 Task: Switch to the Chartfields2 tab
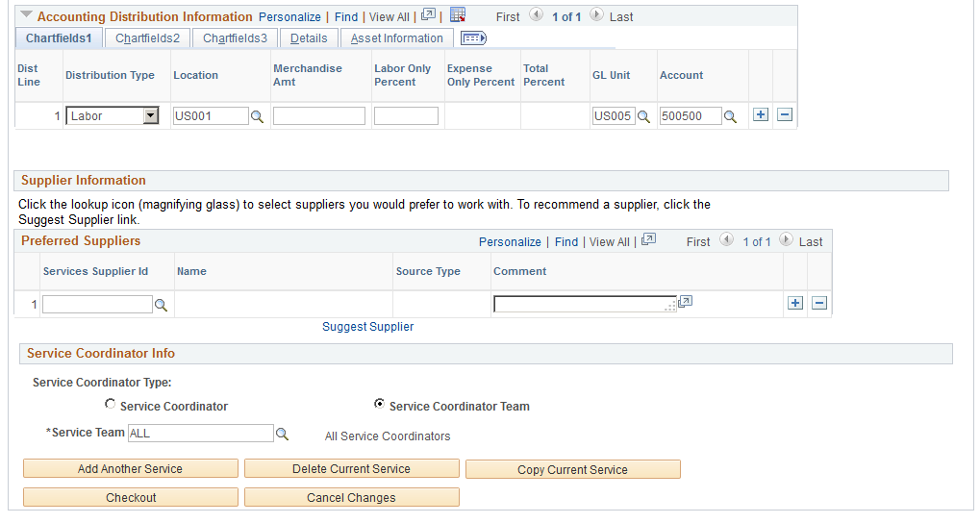coord(147,38)
